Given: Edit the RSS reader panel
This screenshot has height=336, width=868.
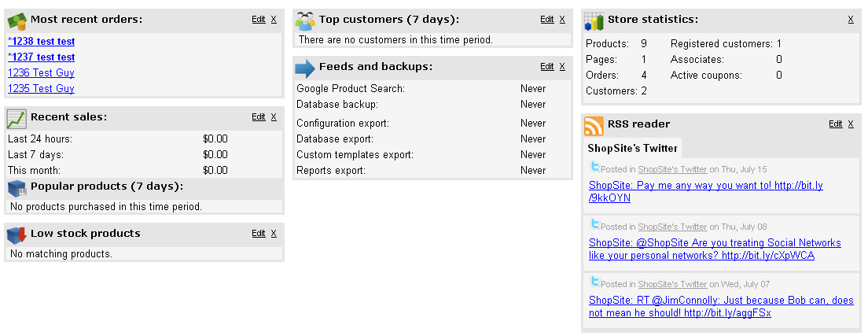Looking at the screenshot, I should click(x=836, y=124).
